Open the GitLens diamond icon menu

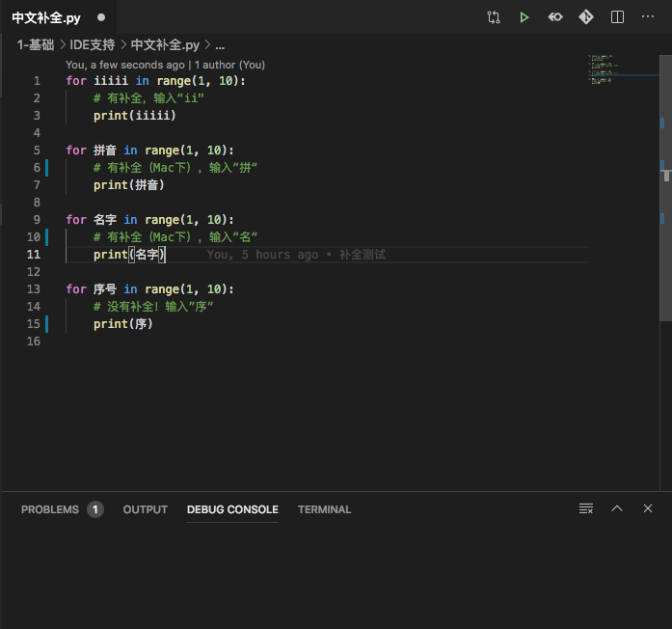click(x=586, y=17)
